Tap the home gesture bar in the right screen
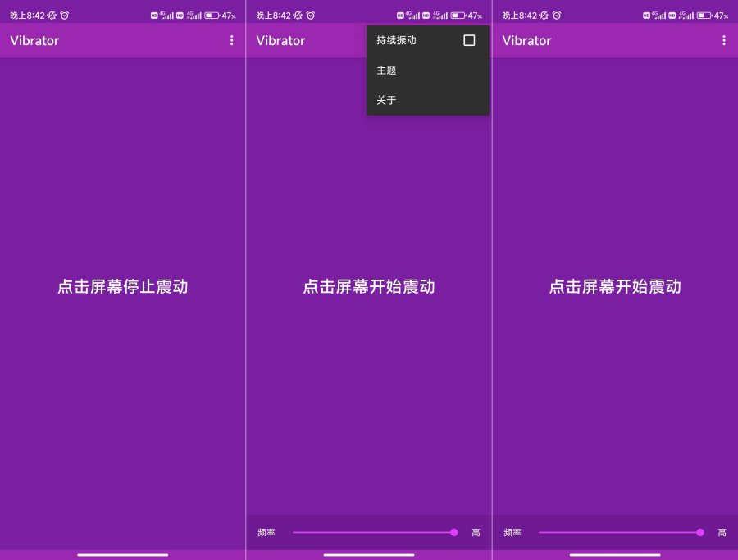Screen dimensions: 738x560 615,555
